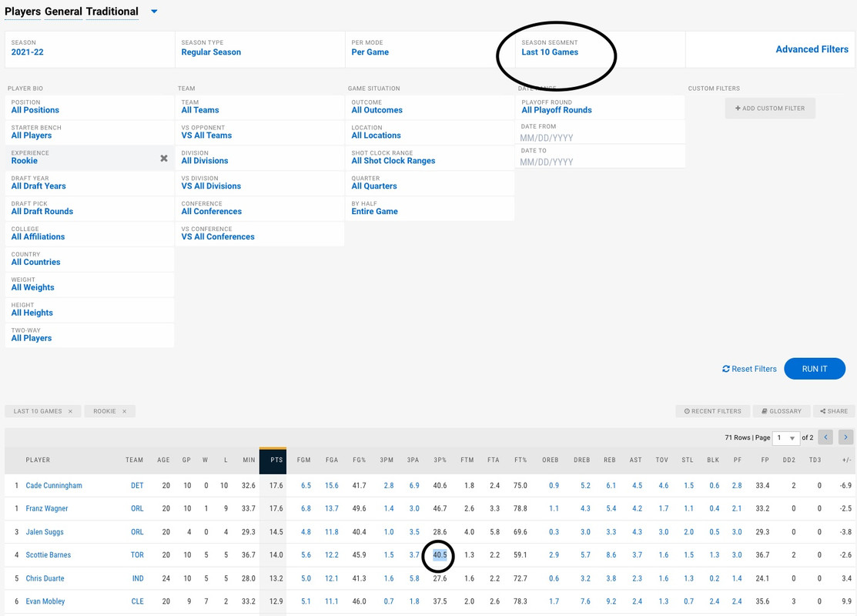This screenshot has width=857, height=616.
Task: Open the Team All Teams filter
Action: click(x=259, y=107)
